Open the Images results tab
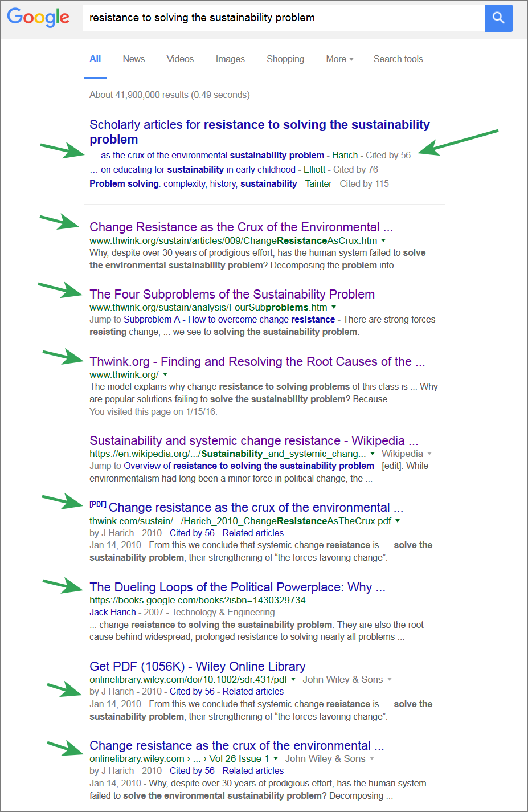 click(x=230, y=59)
